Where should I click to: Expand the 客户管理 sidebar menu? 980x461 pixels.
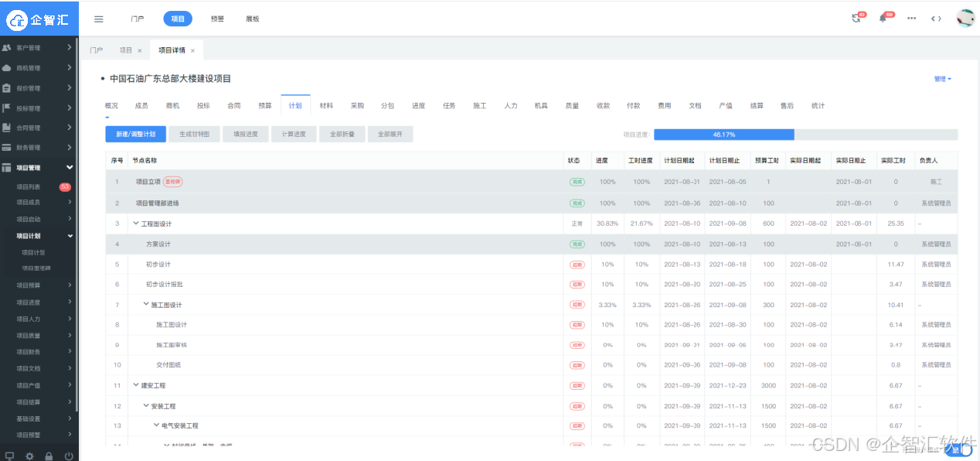coord(70,48)
